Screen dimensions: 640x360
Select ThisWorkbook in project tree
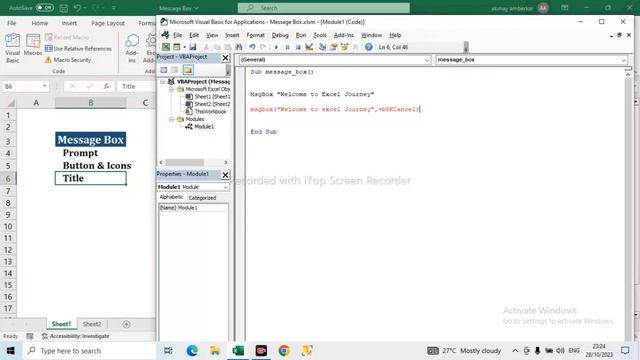tap(206, 111)
